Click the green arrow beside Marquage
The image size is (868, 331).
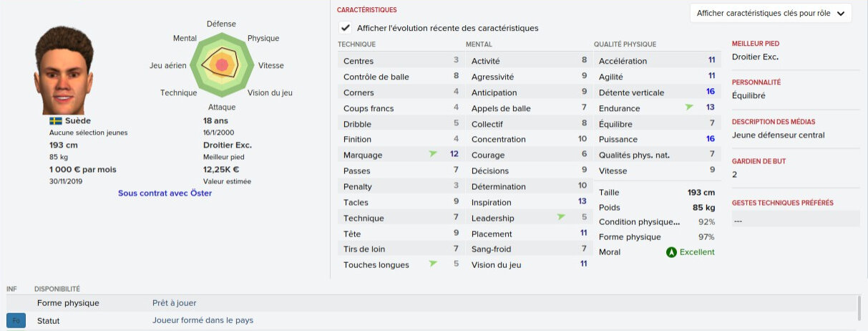coord(433,155)
